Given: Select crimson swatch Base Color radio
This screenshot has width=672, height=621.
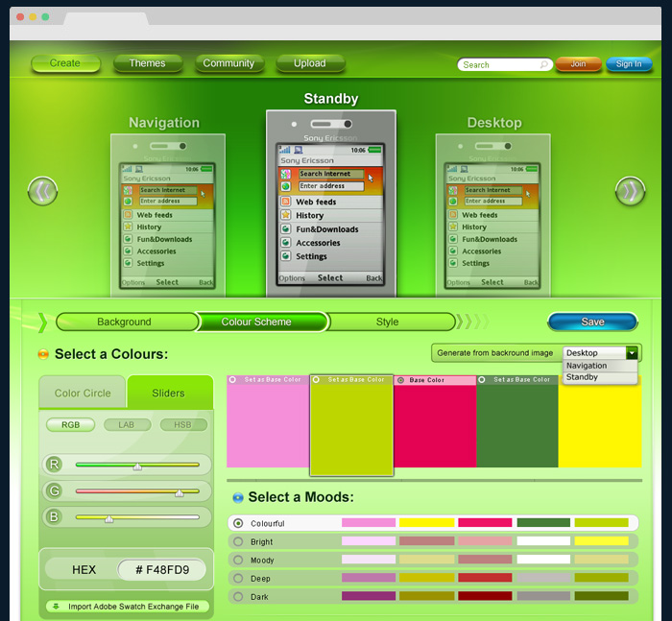Looking at the screenshot, I should [401, 380].
